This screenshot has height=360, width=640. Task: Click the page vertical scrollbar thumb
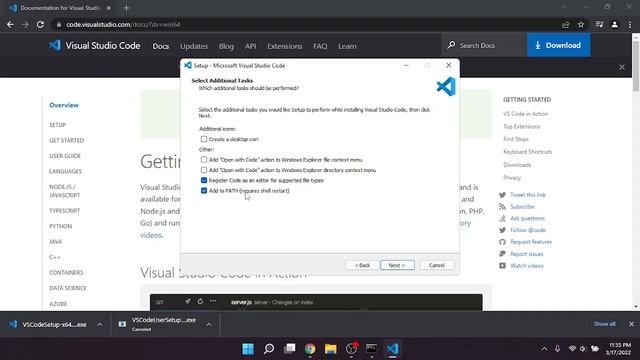pos(636,65)
